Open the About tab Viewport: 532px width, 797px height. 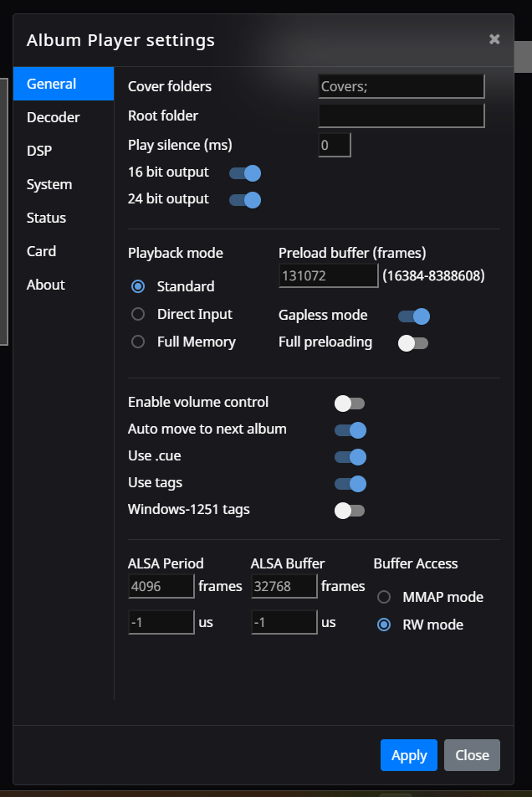[x=46, y=285]
